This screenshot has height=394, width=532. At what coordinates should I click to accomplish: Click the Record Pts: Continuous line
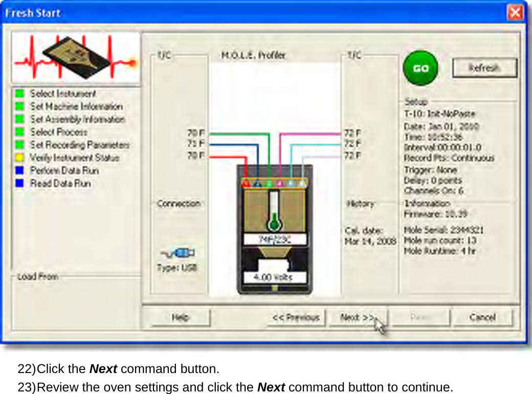coord(449,158)
